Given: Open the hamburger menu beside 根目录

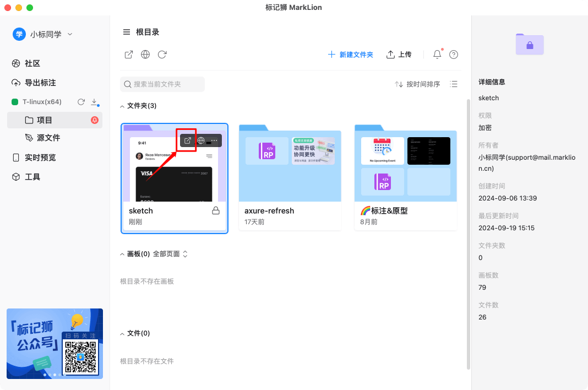Looking at the screenshot, I should click(x=126, y=32).
